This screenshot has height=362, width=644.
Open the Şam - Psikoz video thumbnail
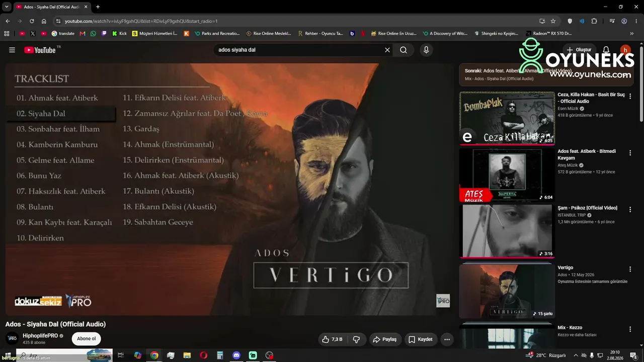coord(507,231)
